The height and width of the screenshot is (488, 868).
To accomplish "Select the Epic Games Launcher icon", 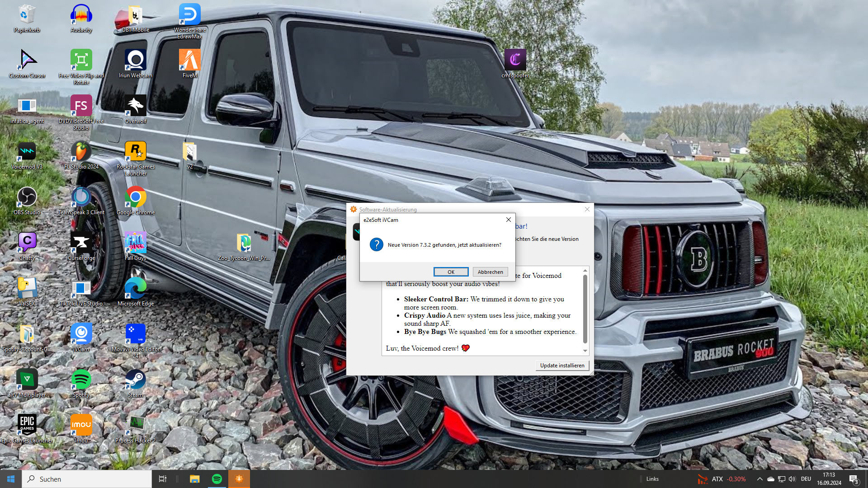I will (x=27, y=426).
